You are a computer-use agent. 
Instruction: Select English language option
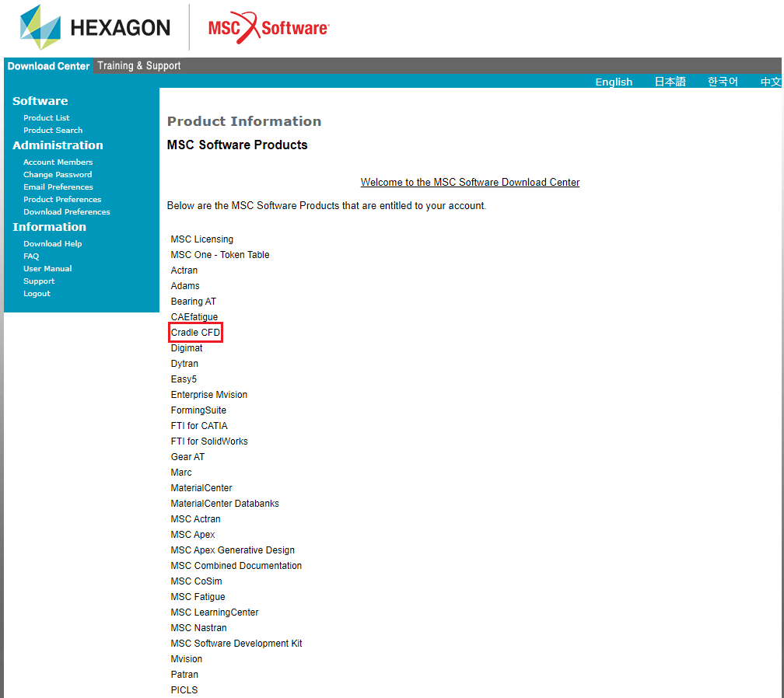pyautogui.click(x=614, y=82)
